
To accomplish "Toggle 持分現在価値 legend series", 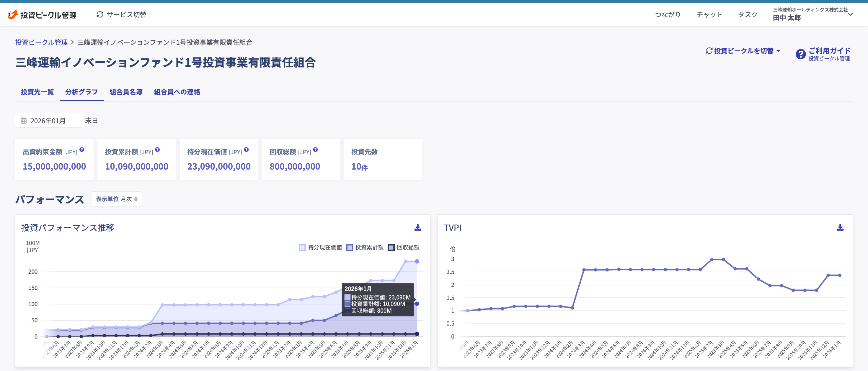I will (320, 247).
